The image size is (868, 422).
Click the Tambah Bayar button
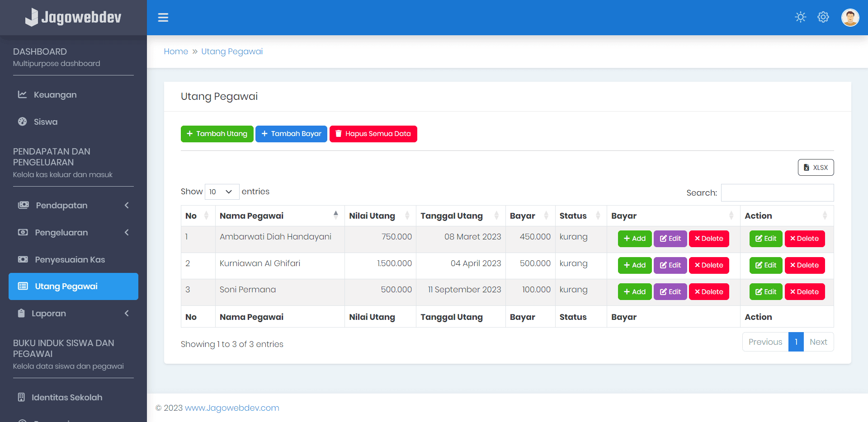(x=291, y=134)
